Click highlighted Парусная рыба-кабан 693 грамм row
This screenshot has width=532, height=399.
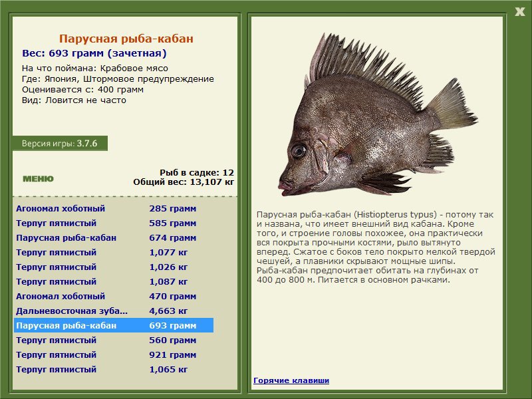(114, 325)
